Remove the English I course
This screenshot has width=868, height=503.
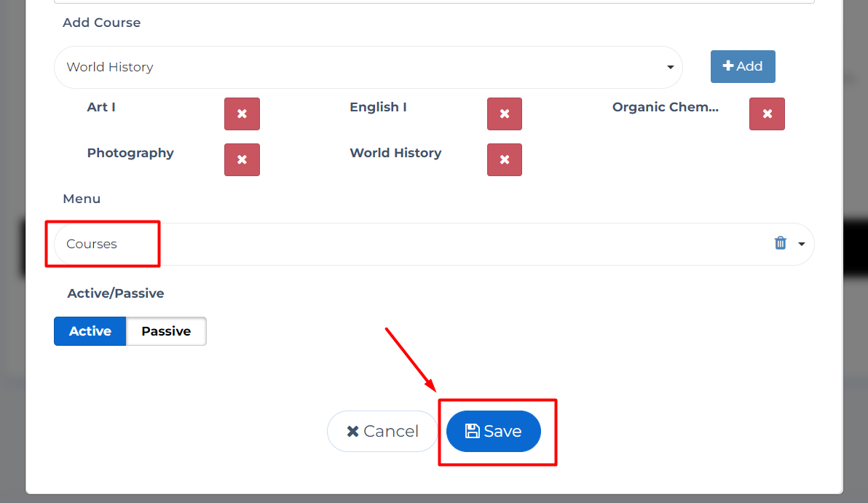pos(504,114)
